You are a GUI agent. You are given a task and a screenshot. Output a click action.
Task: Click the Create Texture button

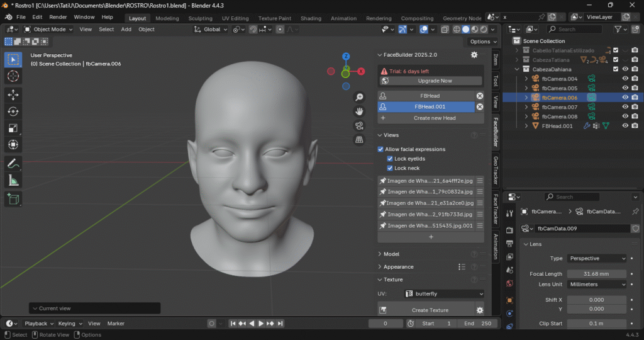(430, 310)
